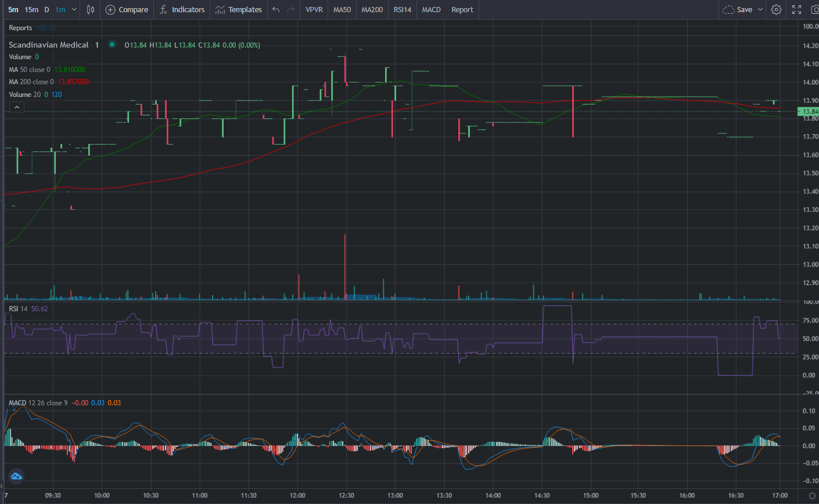Click the MA 50 value 13.810000 in green

coord(70,70)
